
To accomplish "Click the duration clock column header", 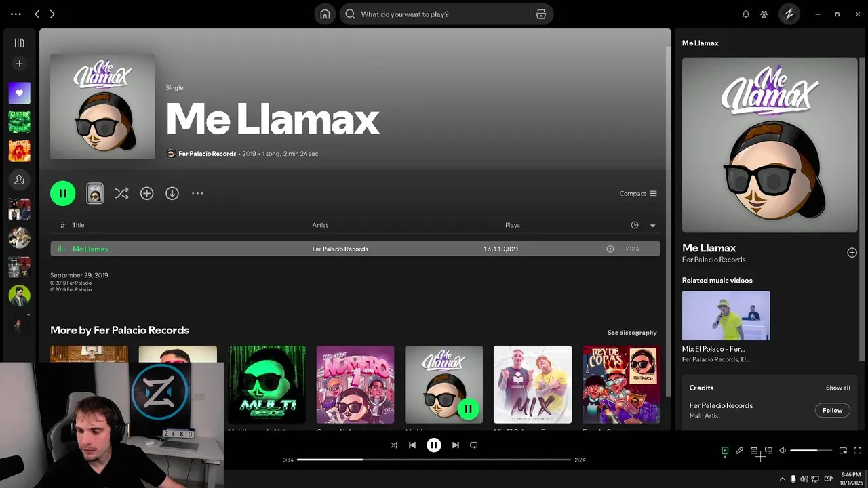I will (x=635, y=225).
